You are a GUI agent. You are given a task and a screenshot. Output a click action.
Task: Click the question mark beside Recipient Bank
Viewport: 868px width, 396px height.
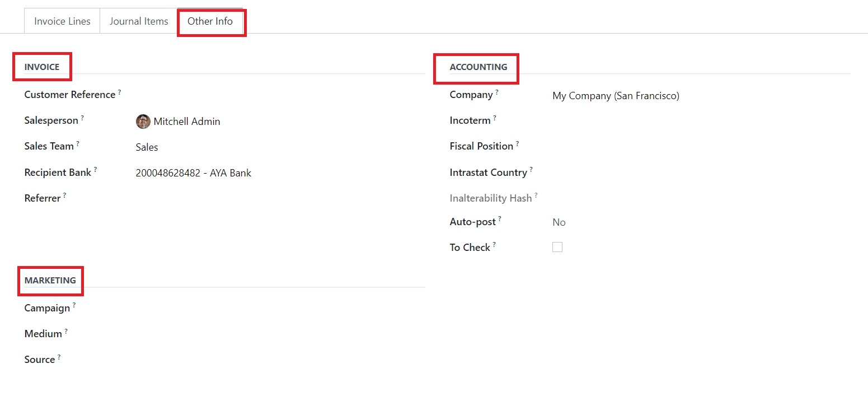click(95, 169)
